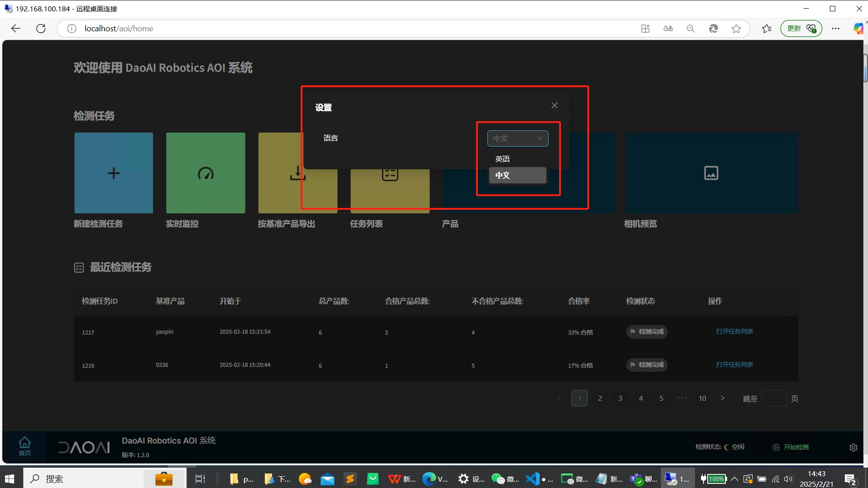Open browser favorites list icon
This screenshot has height=488, width=868.
(x=767, y=29)
